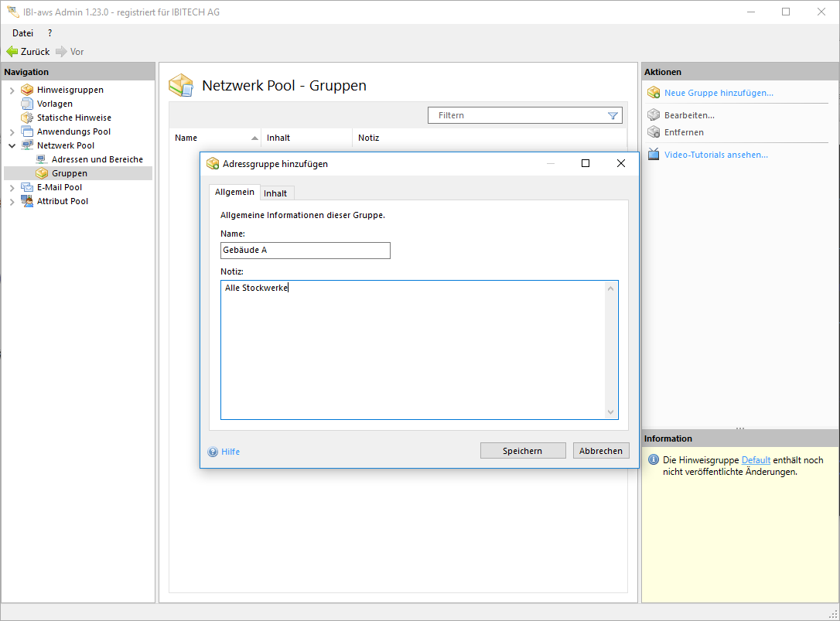The height and width of the screenshot is (621, 840).
Task: Click into the Name input field
Action: point(305,251)
